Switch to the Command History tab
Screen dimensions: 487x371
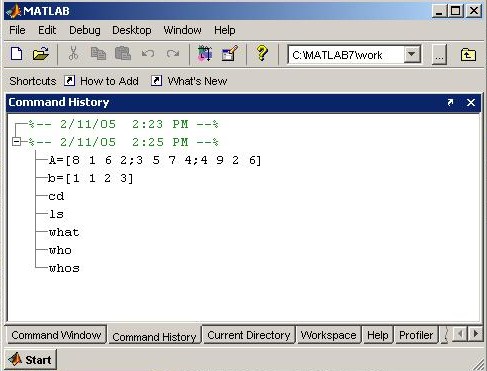tap(154, 336)
